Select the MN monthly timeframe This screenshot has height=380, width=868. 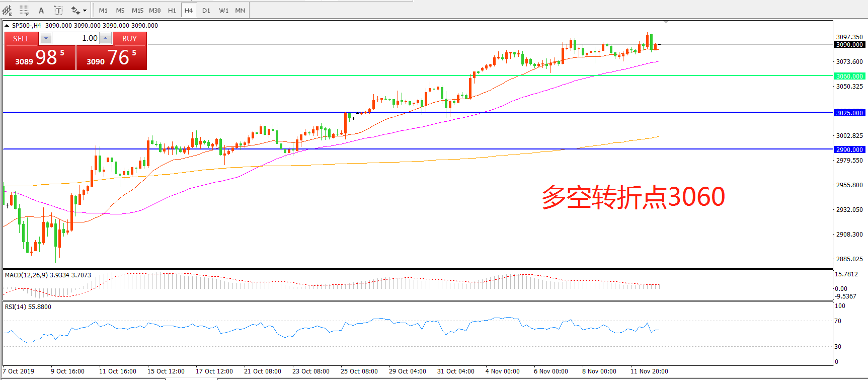pos(240,11)
